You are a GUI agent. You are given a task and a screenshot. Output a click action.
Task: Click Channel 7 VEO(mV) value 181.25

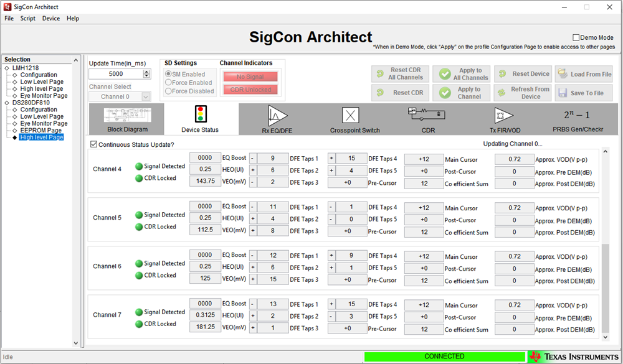(x=205, y=327)
